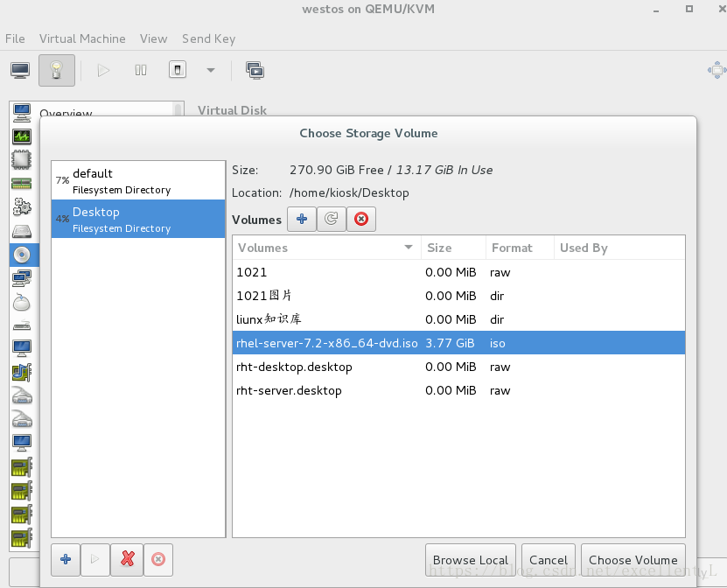Select rhel-server-7.2-x86_64-dvd.iso volume
The image size is (727, 588).
pos(458,343)
